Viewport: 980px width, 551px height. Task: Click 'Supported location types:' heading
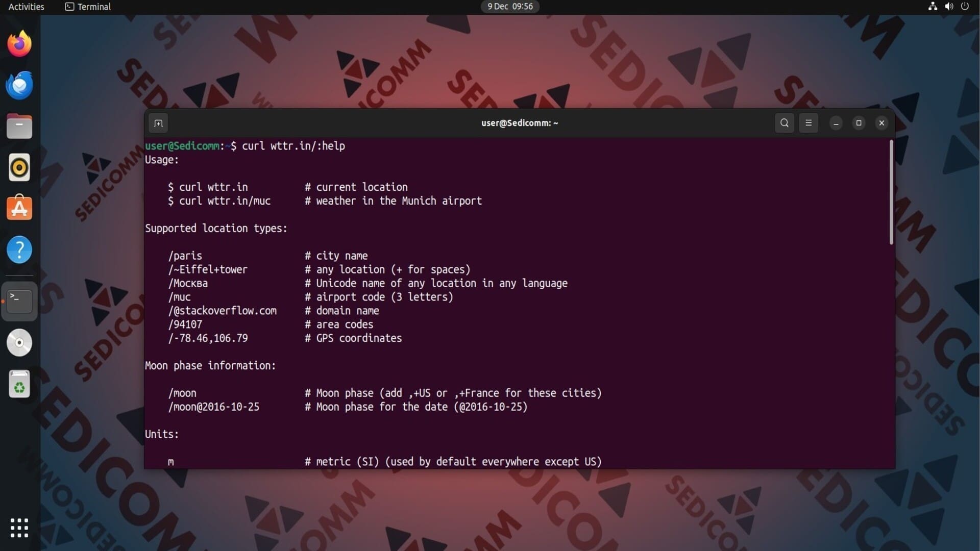[x=216, y=229]
